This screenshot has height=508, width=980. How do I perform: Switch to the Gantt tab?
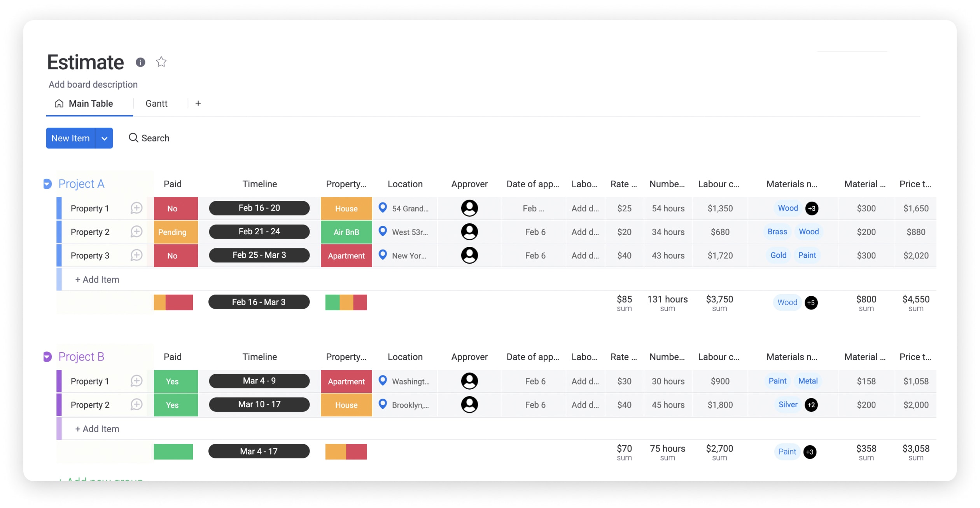156,104
